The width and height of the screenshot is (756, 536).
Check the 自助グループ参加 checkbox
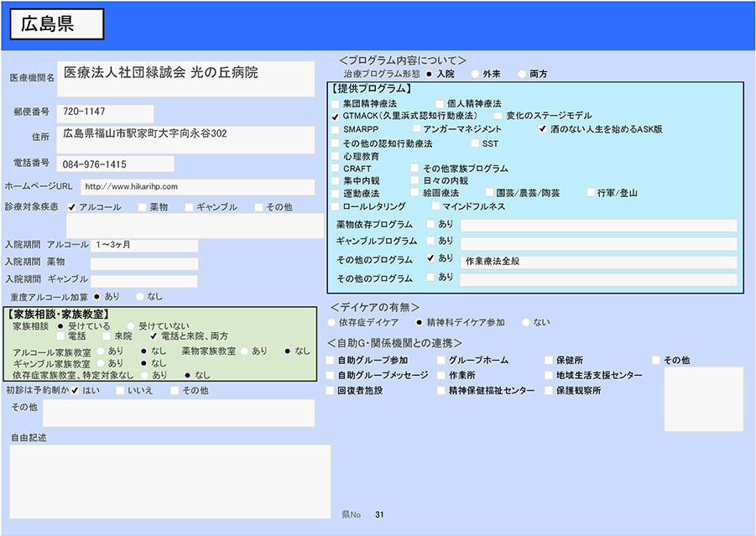pyautogui.click(x=331, y=361)
